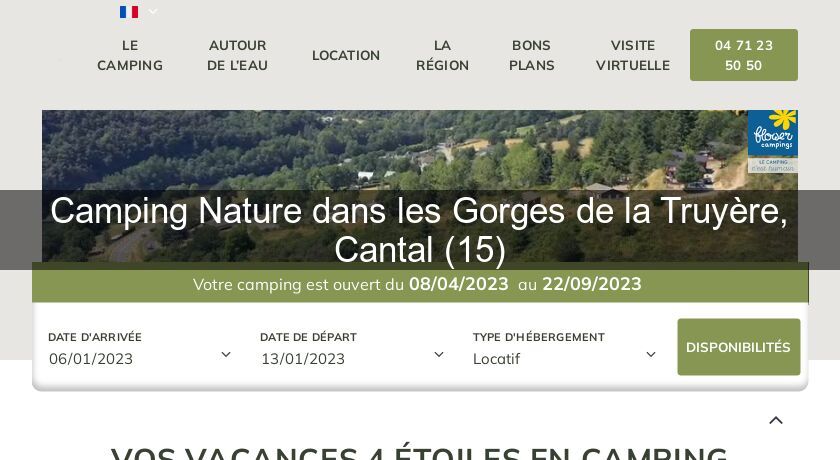Image resolution: width=840 pixels, height=460 pixels.
Task: Open the Location menu item
Action: [346, 55]
